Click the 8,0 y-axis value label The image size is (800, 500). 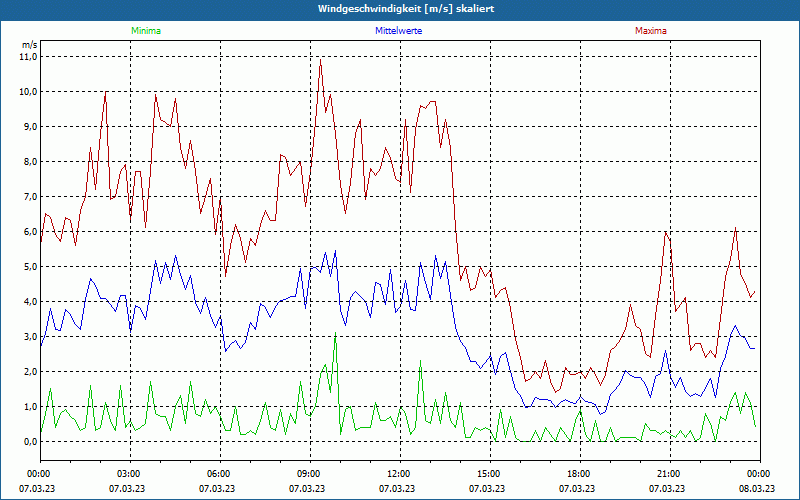[x=29, y=162]
